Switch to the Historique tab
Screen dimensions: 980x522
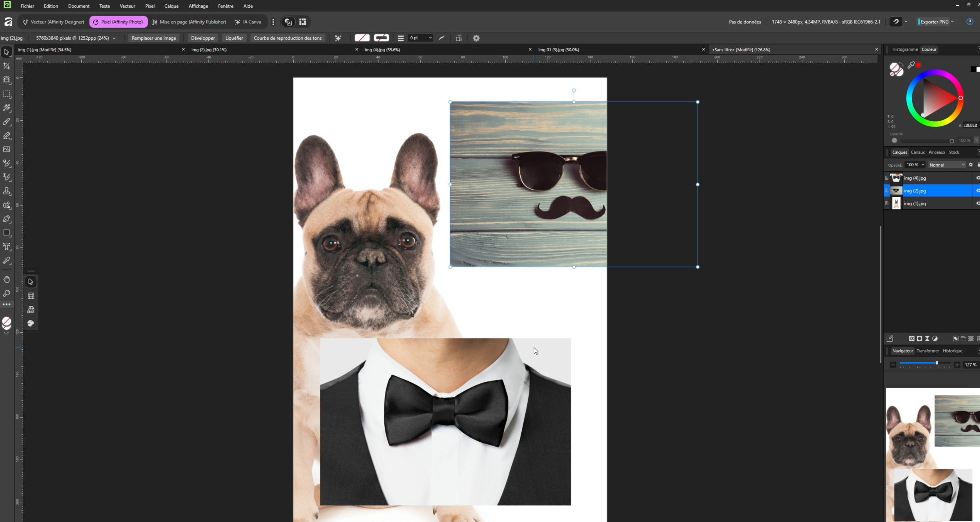pos(952,351)
